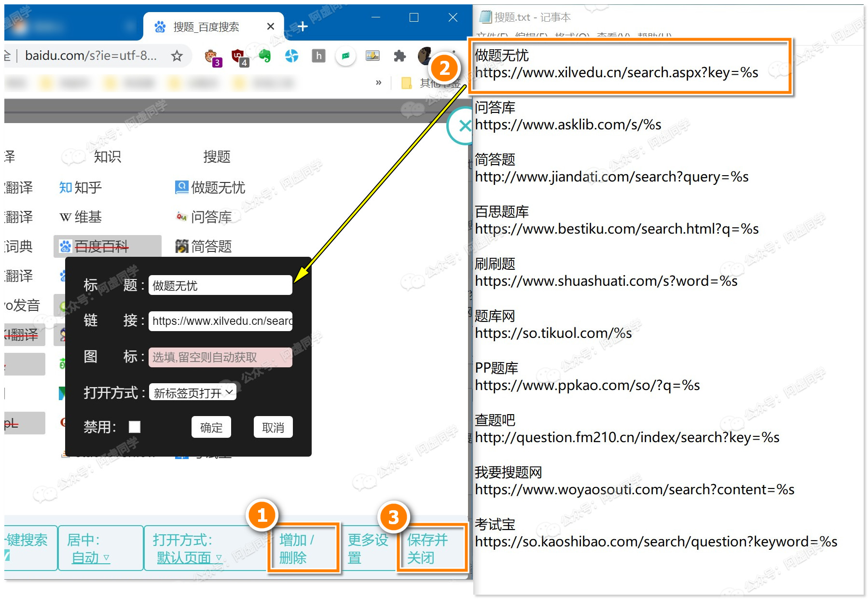The width and height of the screenshot is (868, 599).
Task: Click the 知识 category heading
Action: (107, 156)
